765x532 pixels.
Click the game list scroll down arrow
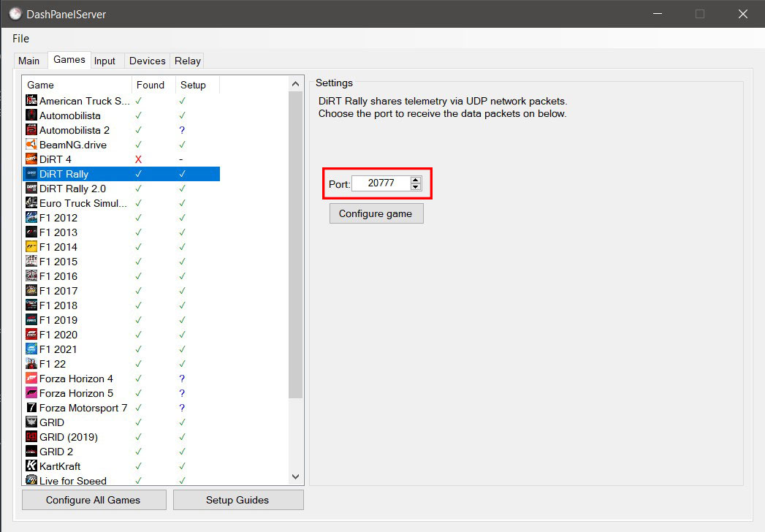(295, 477)
